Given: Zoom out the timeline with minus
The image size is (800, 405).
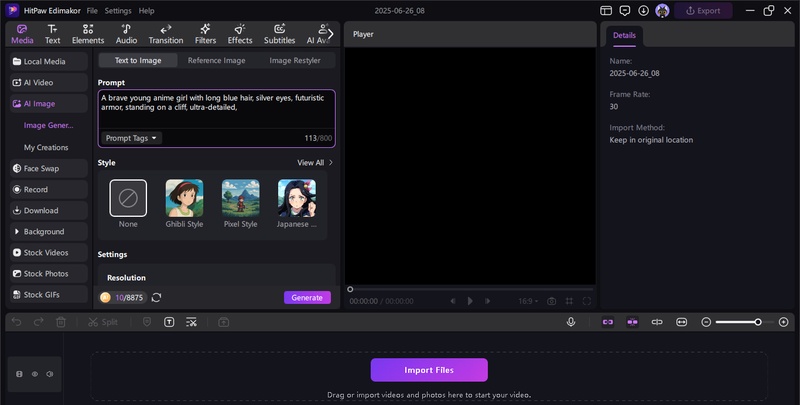Looking at the screenshot, I should click(x=706, y=322).
